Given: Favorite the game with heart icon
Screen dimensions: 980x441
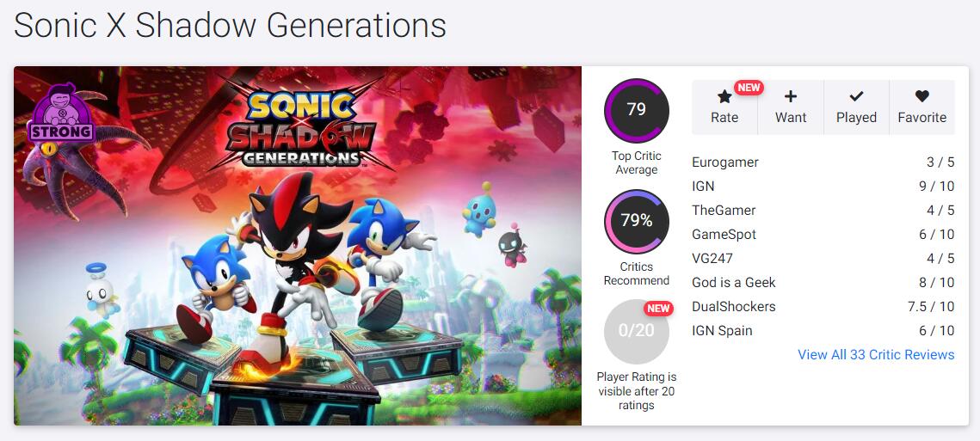Looking at the screenshot, I should (921, 96).
